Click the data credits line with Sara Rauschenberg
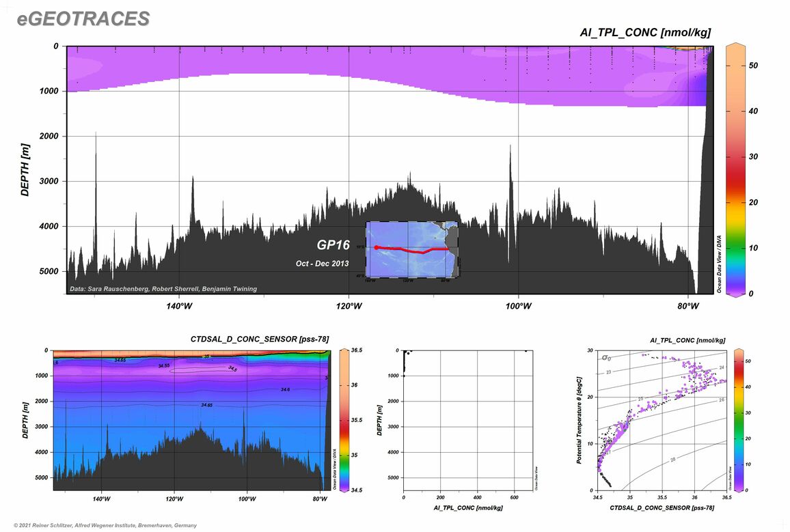The width and height of the screenshot is (790, 532). coord(163,289)
